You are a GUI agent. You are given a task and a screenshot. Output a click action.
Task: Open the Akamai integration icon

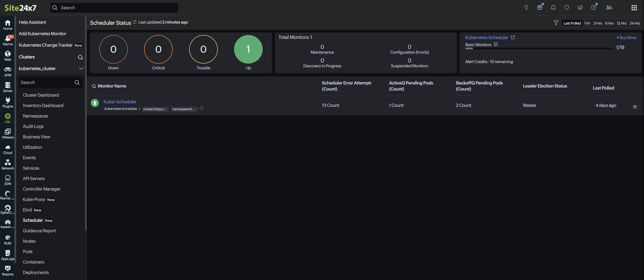(x=8, y=195)
